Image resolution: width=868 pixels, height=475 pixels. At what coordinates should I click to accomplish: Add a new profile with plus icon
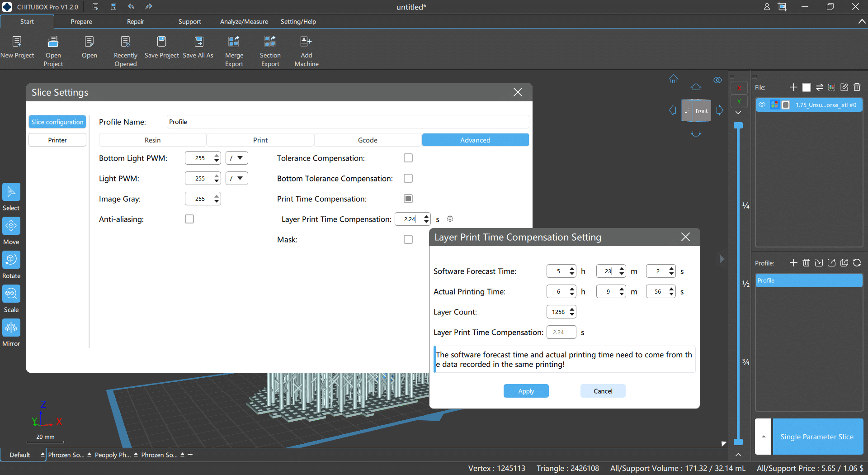pyautogui.click(x=793, y=262)
